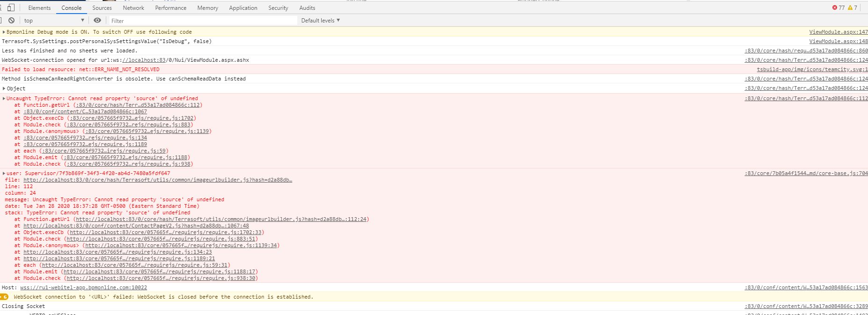
Task: Open the Sources tab
Action: click(x=102, y=8)
